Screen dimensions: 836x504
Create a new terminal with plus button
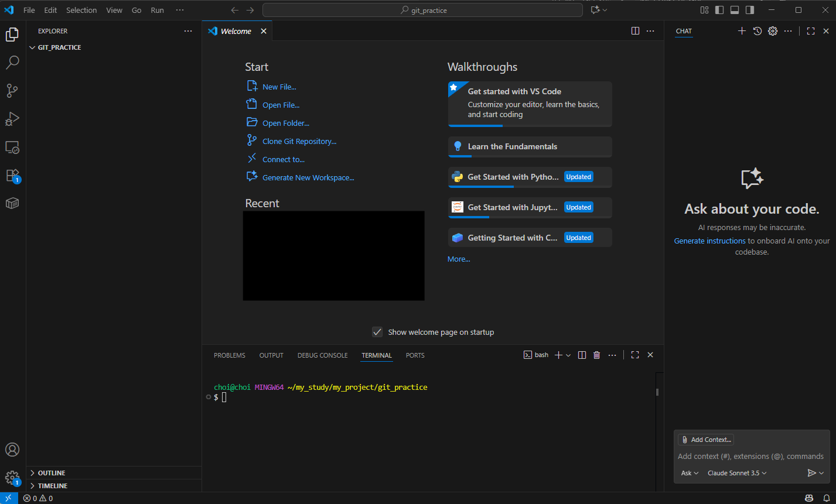[x=558, y=355]
